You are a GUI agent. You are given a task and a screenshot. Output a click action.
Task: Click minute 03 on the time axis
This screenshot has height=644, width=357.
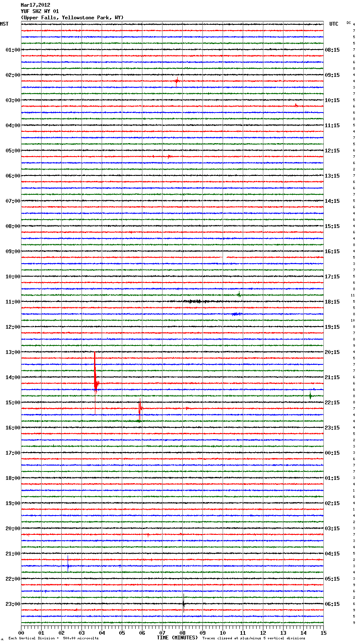[x=81, y=633]
